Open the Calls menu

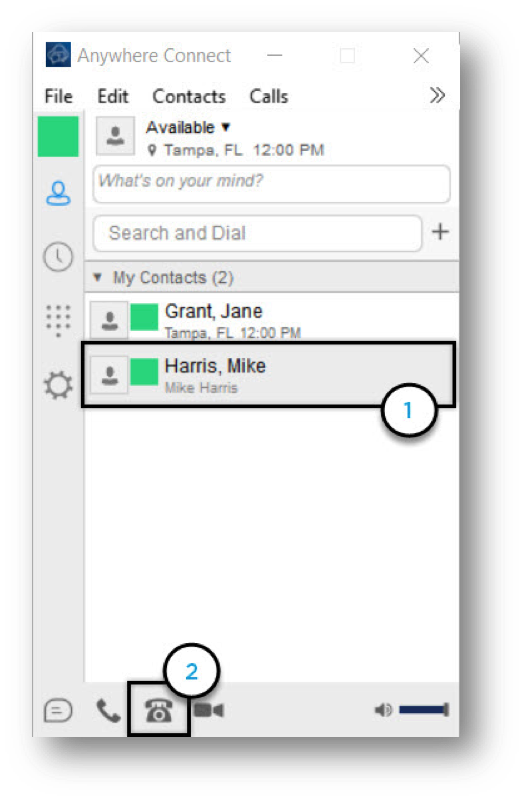[x=269, y=96]
